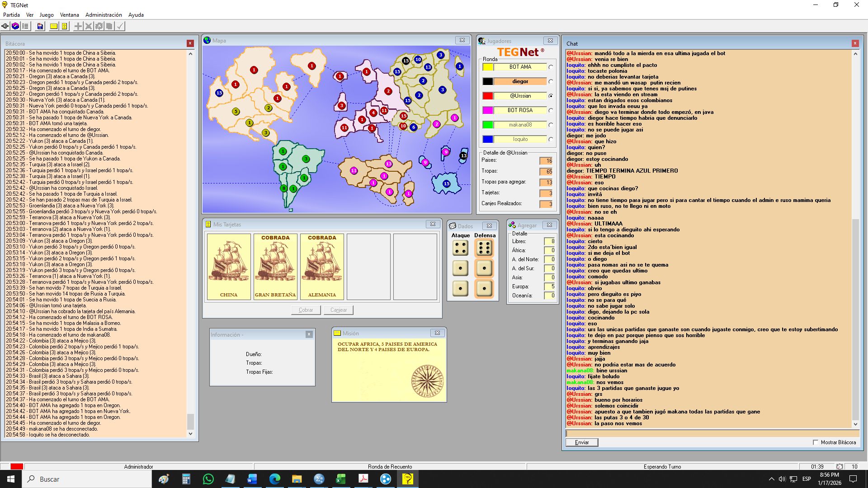Click the pink-blue globe toolbar icon
Viewport: 868px width, 488px height.
tap(15, 26)
